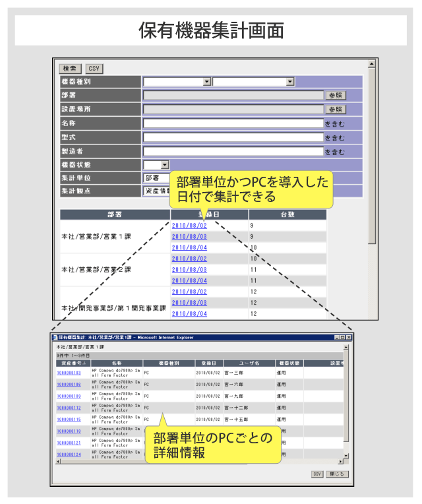Viewport: 422px width, 504px height.
Task: Open the 機器状態 dropdown
Action: tap(165, 165)
